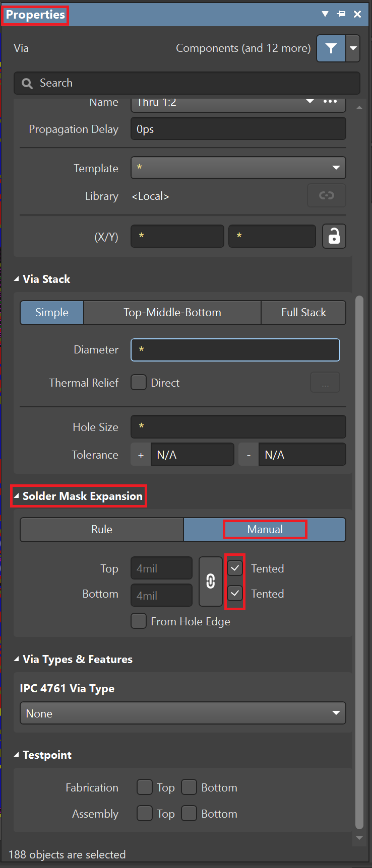
Task: Select the Rule solder mask option
Action: [x=102, y=530]
